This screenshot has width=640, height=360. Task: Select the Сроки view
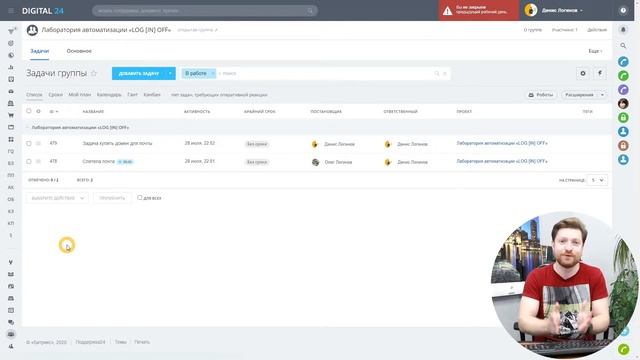click(56, 95)
